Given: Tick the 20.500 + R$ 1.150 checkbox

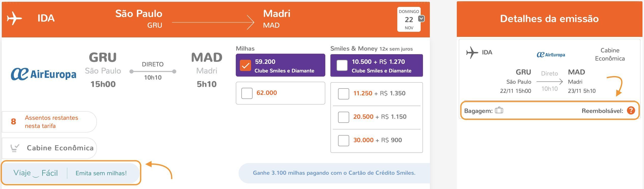Looking at the screenshot, I should point(343,117).
